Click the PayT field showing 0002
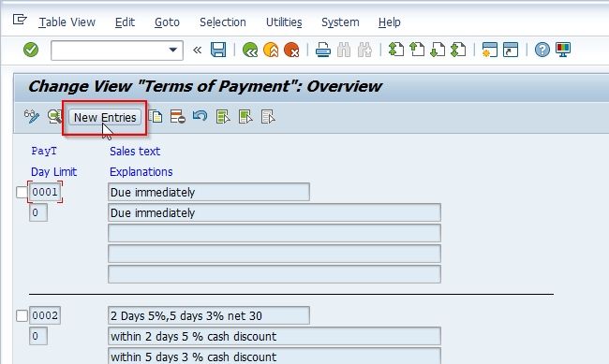 (x=45, y=315)
